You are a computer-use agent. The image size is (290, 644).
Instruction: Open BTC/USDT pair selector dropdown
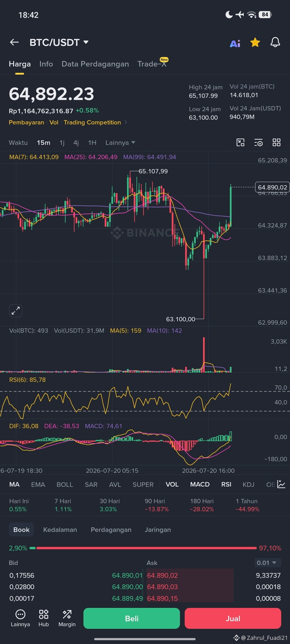[59, 42]
